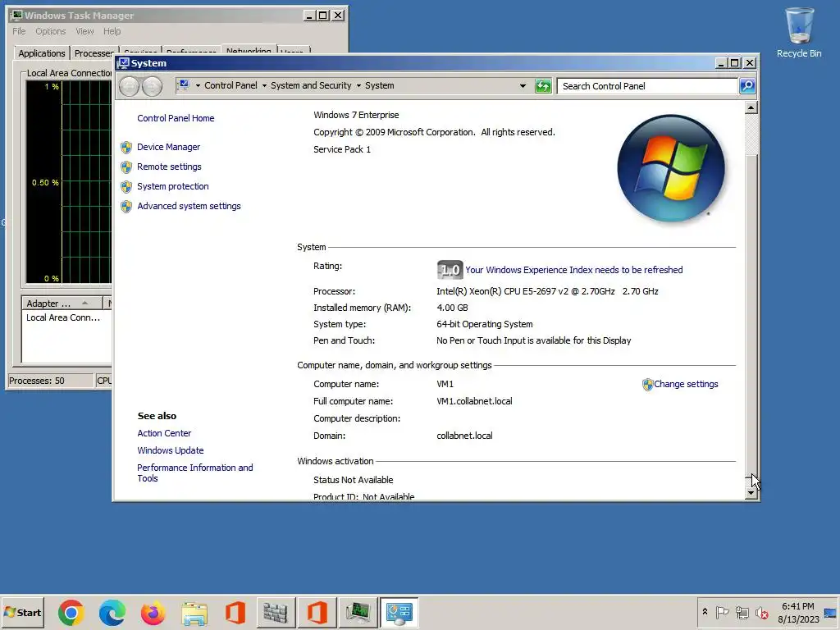
Task: Go to Control Panel Home
Action: tap(176, 118)
